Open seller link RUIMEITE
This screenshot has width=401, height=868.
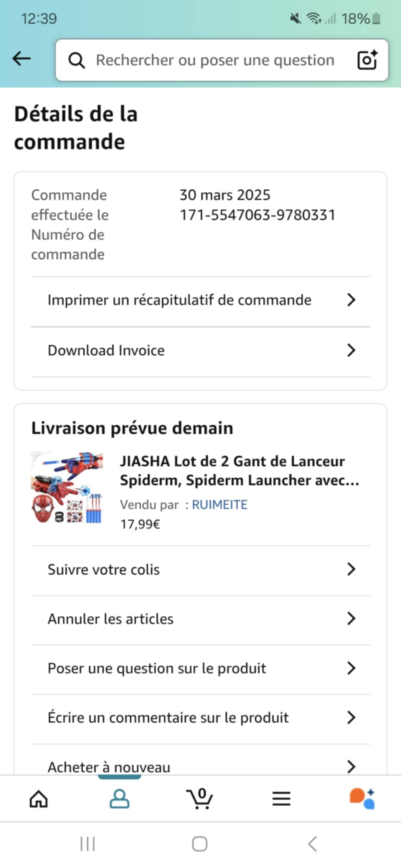pyautogui.click(x=219, y=505)
